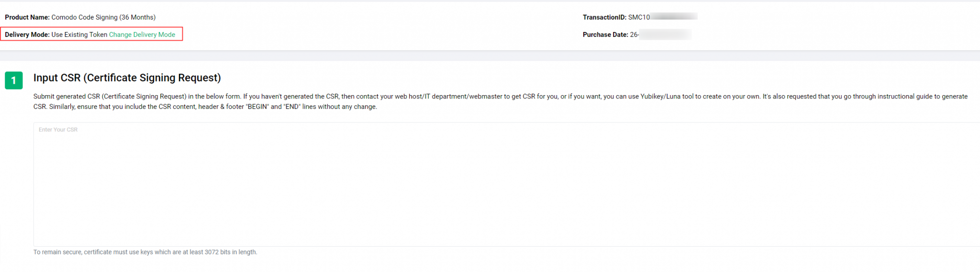
Task: Click the quoted END word in instructions
Action: click(x=292, y=107)
